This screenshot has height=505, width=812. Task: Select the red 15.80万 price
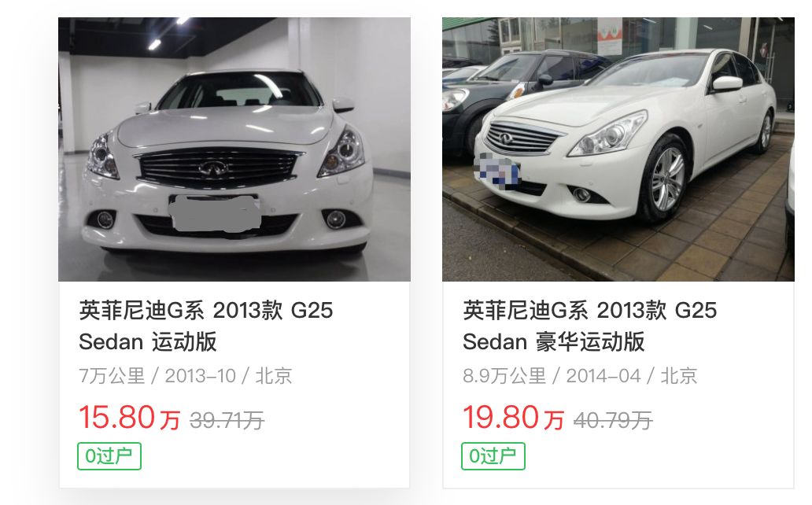130,418
